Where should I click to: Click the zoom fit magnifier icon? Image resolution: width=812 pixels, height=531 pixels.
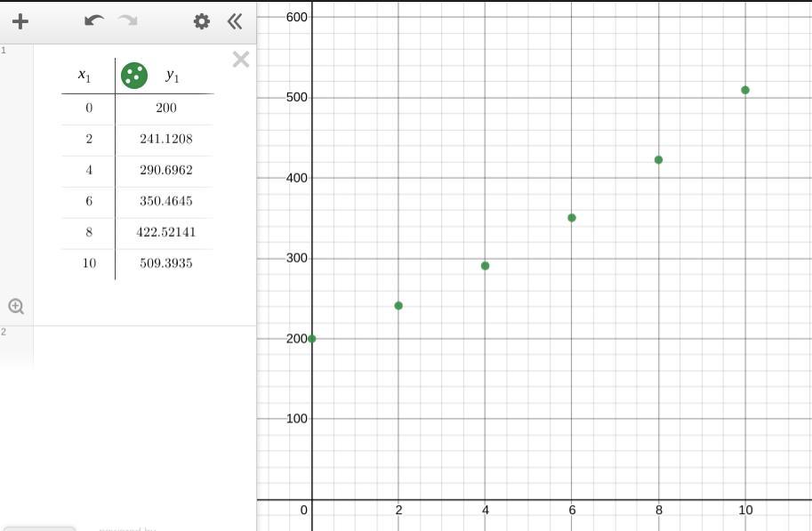click(x=16, y=307)
